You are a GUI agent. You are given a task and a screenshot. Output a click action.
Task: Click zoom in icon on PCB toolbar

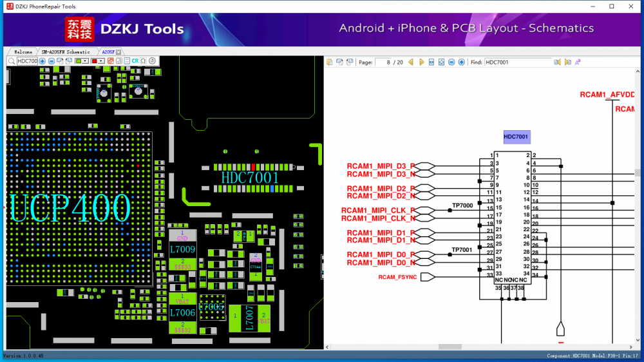(43, 61)
